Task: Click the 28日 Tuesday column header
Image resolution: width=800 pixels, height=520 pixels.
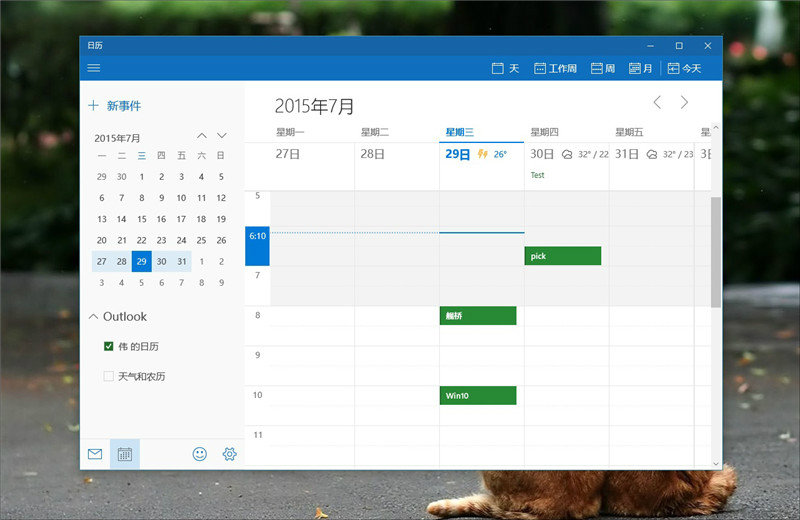Action: [x=372, y=154]
